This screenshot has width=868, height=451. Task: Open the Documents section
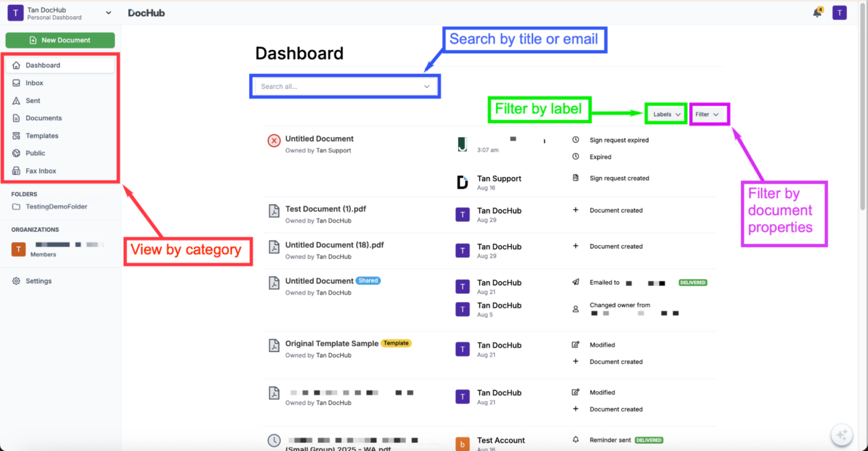click(42, 118)
